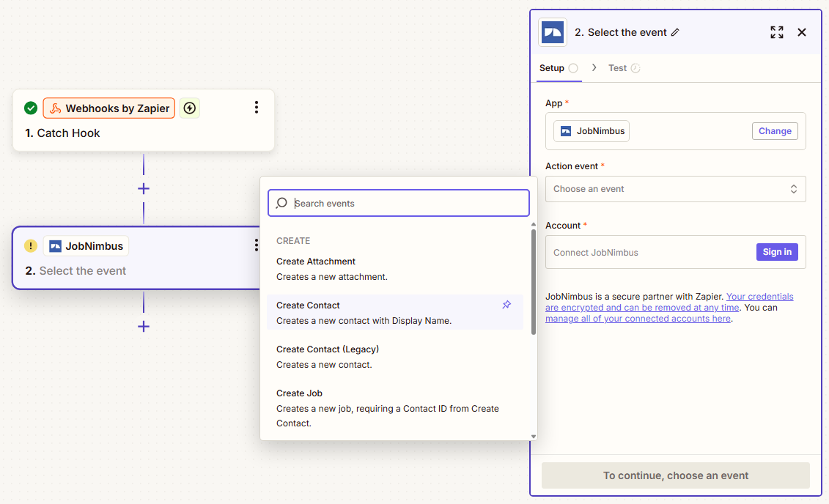829x504 pixels.
Task: Click the green check status icon on Catch Hook step
Action: point(31,108)
